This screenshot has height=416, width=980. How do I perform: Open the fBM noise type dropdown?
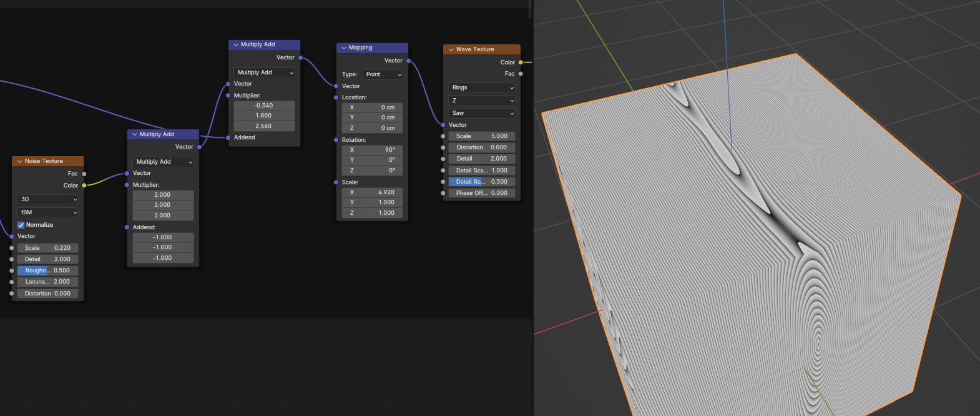click(x=48, y=212)
